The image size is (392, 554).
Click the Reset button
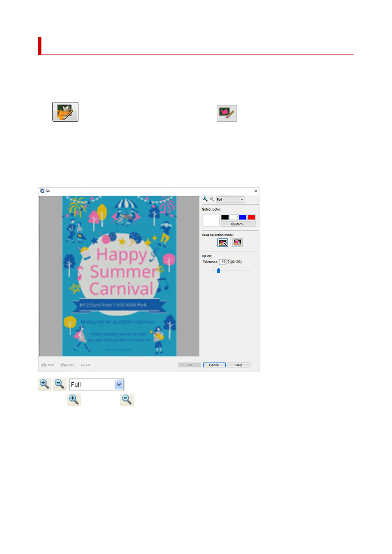click(x=86, y=365)
